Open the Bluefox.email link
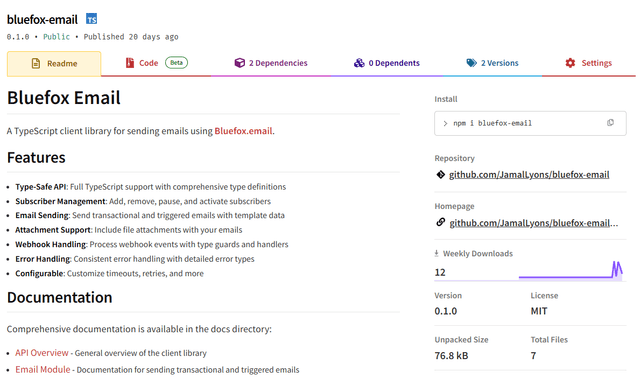Image resolution: width=640 pixels, height=377 pixels. point(243,131)
